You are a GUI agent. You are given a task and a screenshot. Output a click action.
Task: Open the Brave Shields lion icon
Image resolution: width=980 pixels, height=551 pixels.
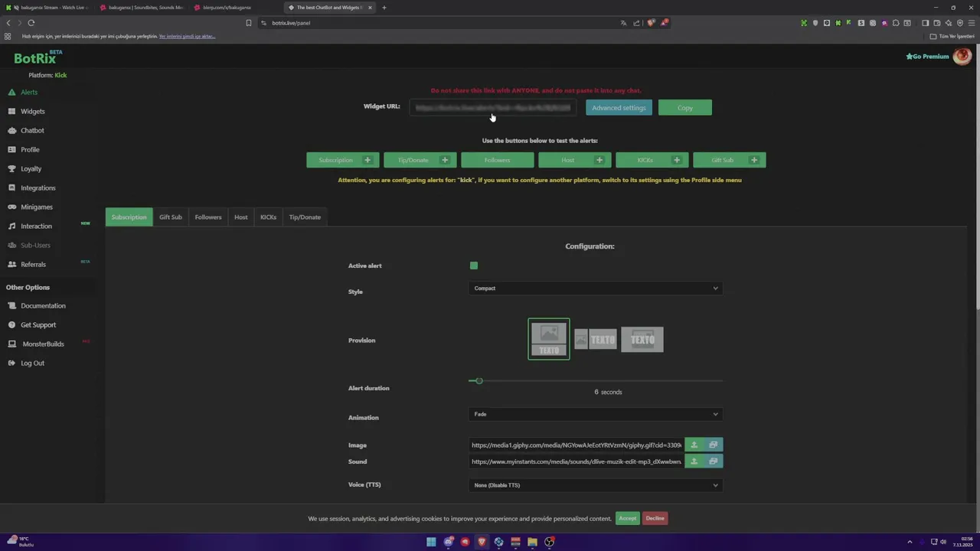pos(651,23)
